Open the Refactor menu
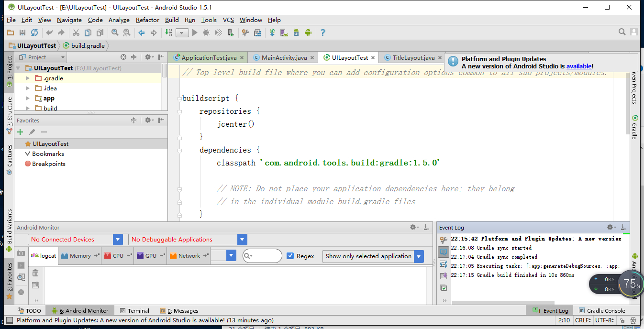644x329 pixels. tap(147, 20)
